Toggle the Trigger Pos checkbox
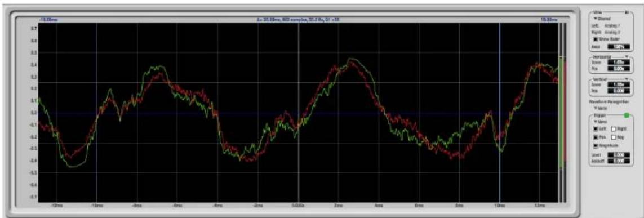644x218 pixels. pyautogui.click(x=596, y=137)
